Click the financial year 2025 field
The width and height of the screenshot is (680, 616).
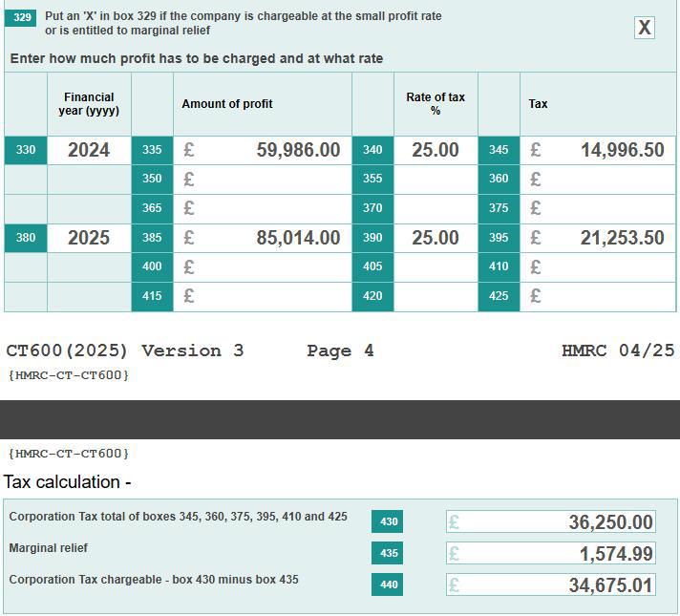click(89, 238)
